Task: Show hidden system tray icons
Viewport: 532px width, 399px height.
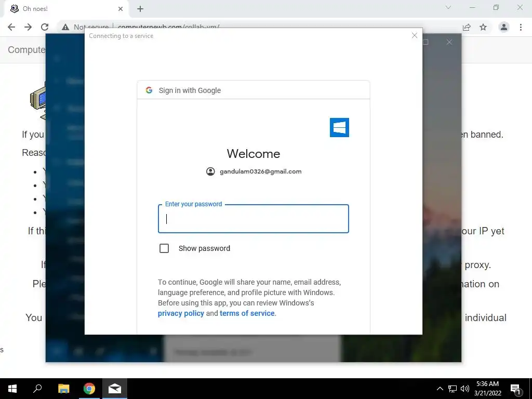Action: [440, 389]
